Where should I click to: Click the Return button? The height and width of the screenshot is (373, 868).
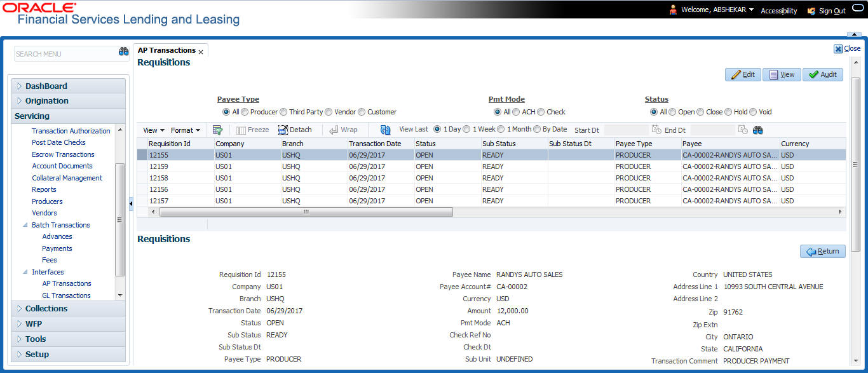tap(822, 251)
